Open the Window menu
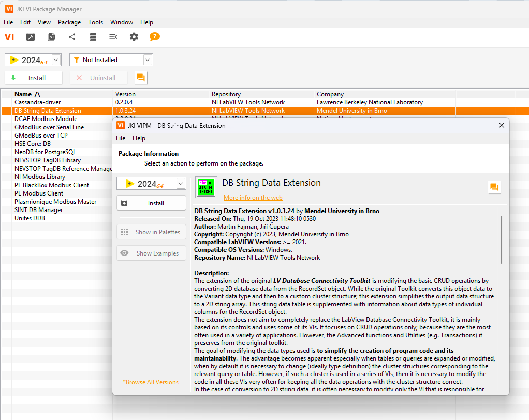 (122, 22)
